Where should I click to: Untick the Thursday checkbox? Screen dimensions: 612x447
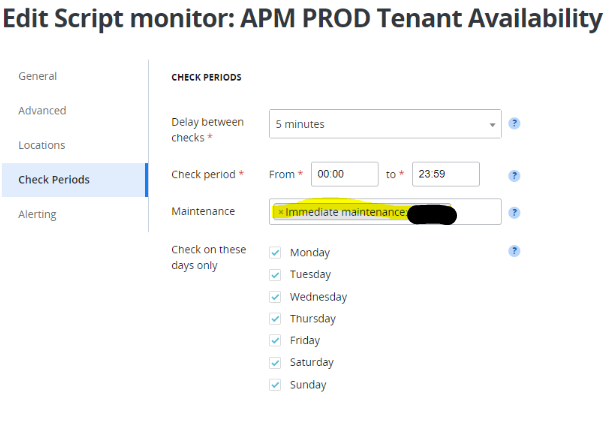point(275,319)
